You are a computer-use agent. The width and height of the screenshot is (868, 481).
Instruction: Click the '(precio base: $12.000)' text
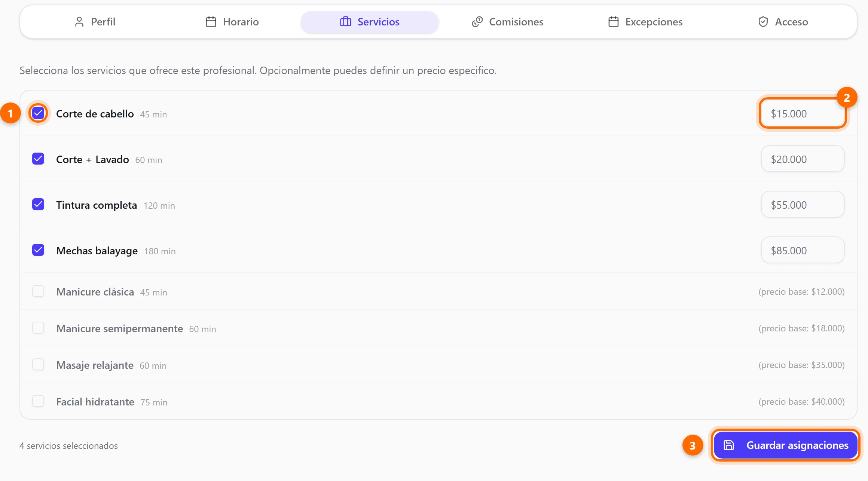(x=801, y=292)
